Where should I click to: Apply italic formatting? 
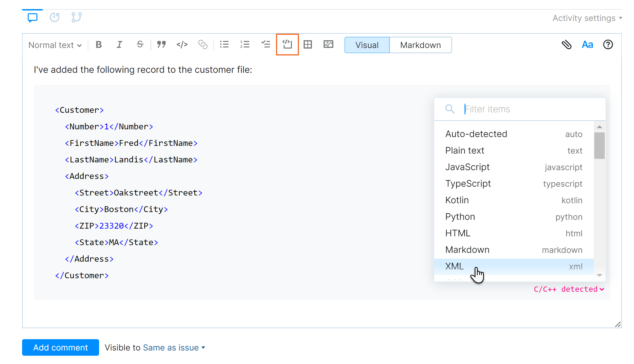(x=119, y=45)
